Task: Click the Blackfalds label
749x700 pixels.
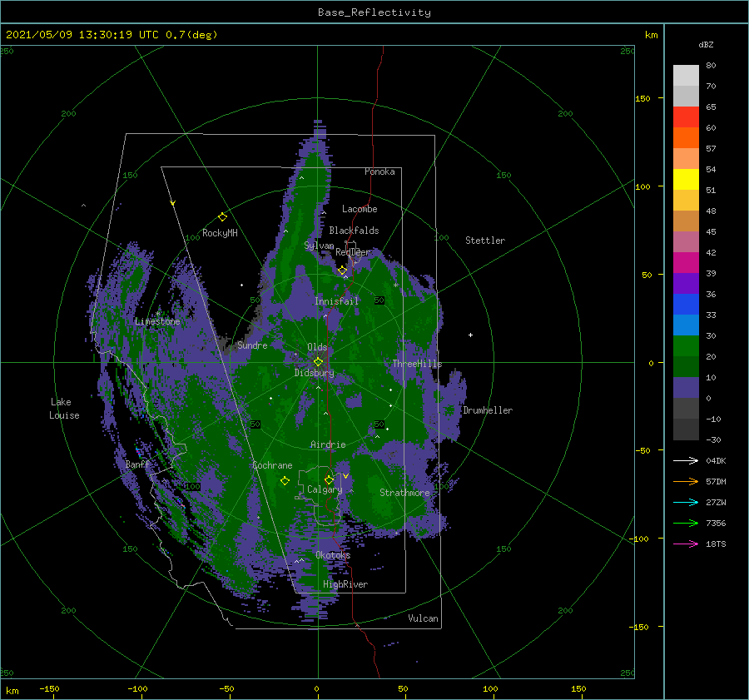Action: (354, 231)
